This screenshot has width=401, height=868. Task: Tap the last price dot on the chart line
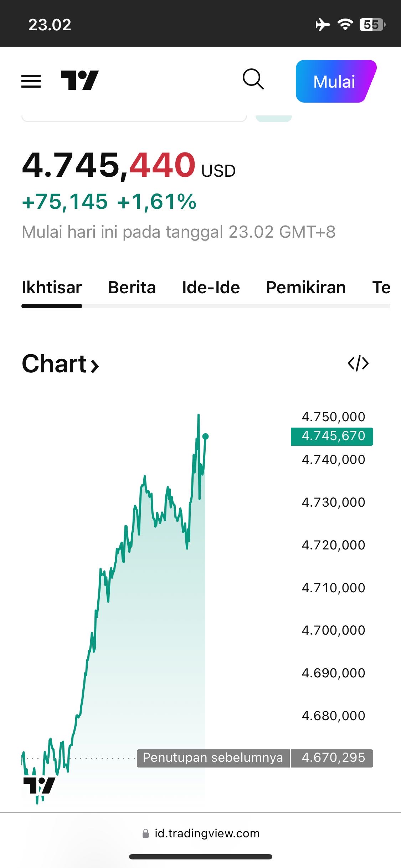pos(205,436)
